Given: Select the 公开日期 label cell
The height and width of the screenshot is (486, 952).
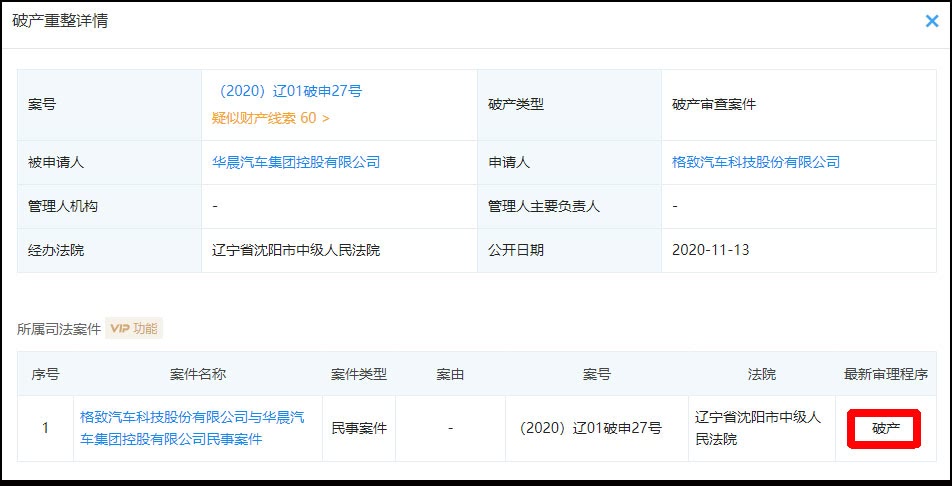Looking at the screenshot, I should click(x=570, y=250).
